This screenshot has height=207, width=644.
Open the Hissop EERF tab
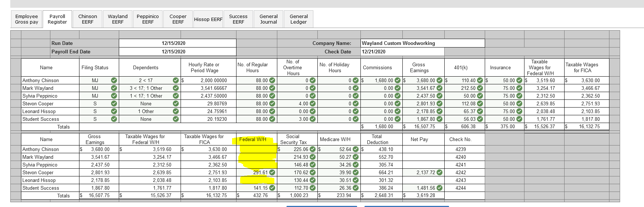pyautogui.click(x=208, y=19)
